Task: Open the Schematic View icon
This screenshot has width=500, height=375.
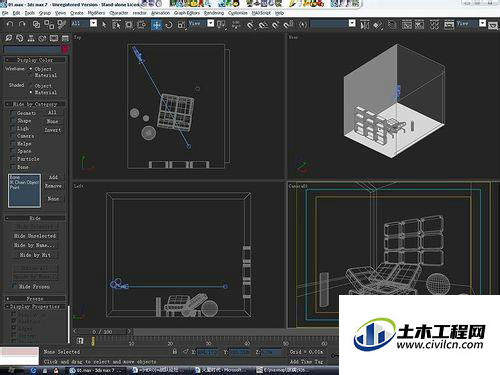Action: (419, 25)
